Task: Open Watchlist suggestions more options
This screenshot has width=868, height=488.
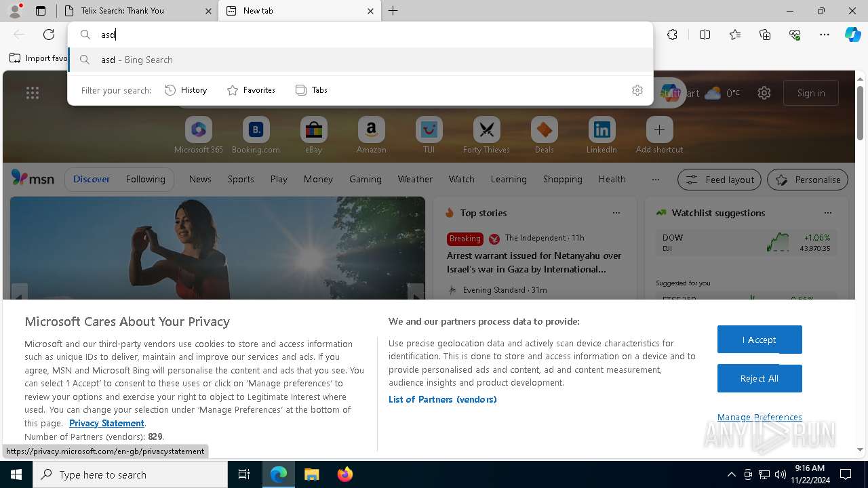Action: coord(828,213)
